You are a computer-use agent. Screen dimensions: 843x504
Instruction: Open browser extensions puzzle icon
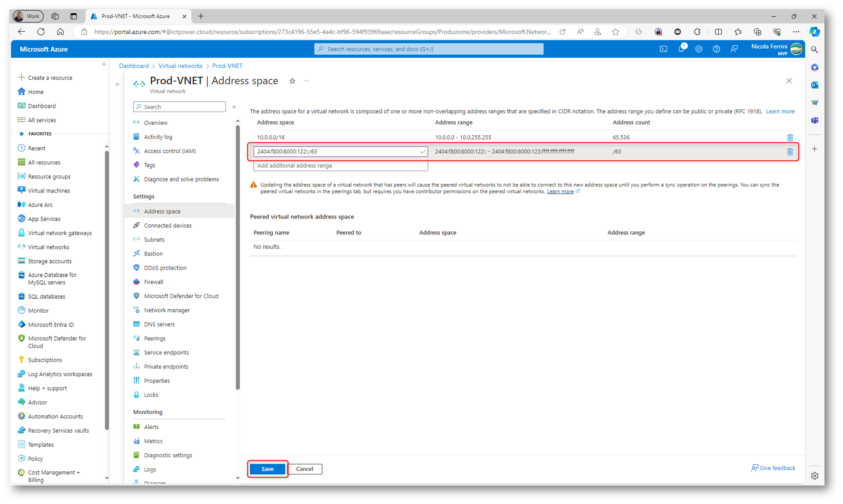coord(697,32)
